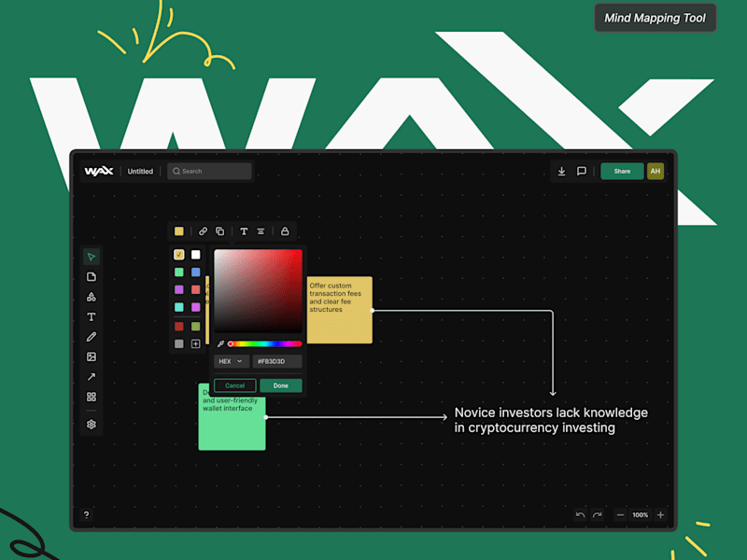
Task: Open the AH user avatar
Action: click(x=655, y=171)
